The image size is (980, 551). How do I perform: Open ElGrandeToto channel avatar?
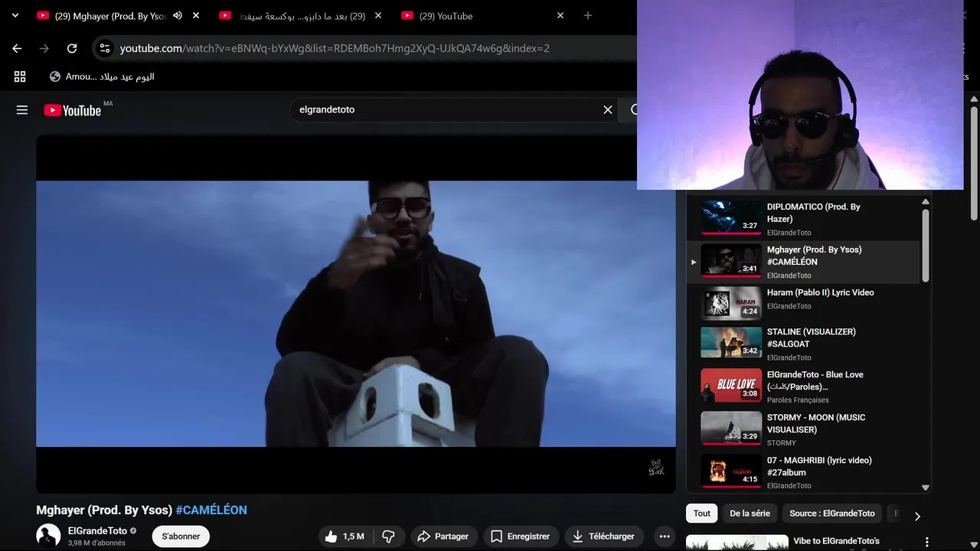(x=48, y=536)
